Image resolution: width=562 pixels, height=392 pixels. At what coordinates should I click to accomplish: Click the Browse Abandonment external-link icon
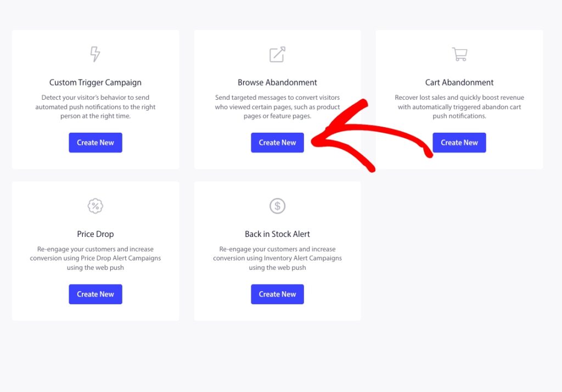click(x=277, y=54)
